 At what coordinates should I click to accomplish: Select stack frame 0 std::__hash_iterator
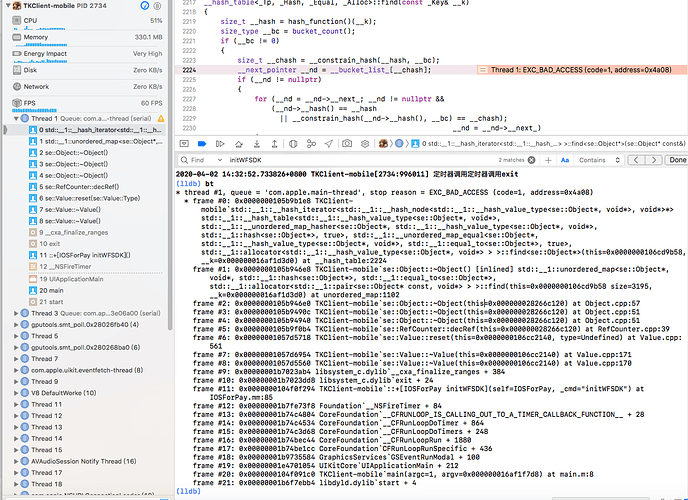(x=94, y=130)
